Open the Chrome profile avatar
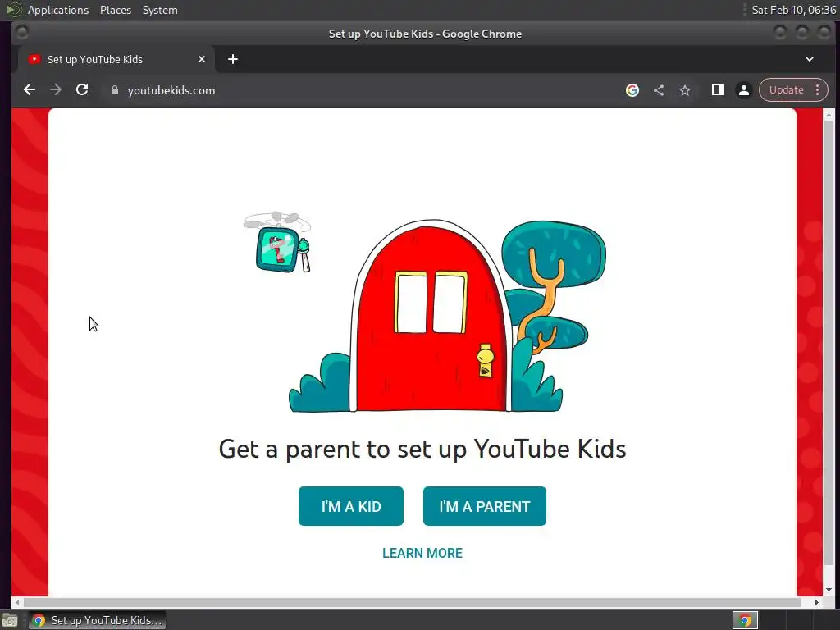The image size is (840, 630). click(743, 90)
